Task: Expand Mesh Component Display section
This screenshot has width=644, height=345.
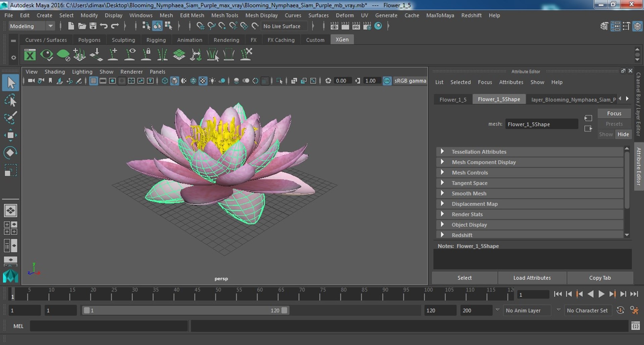Action: tap(530, 162)
